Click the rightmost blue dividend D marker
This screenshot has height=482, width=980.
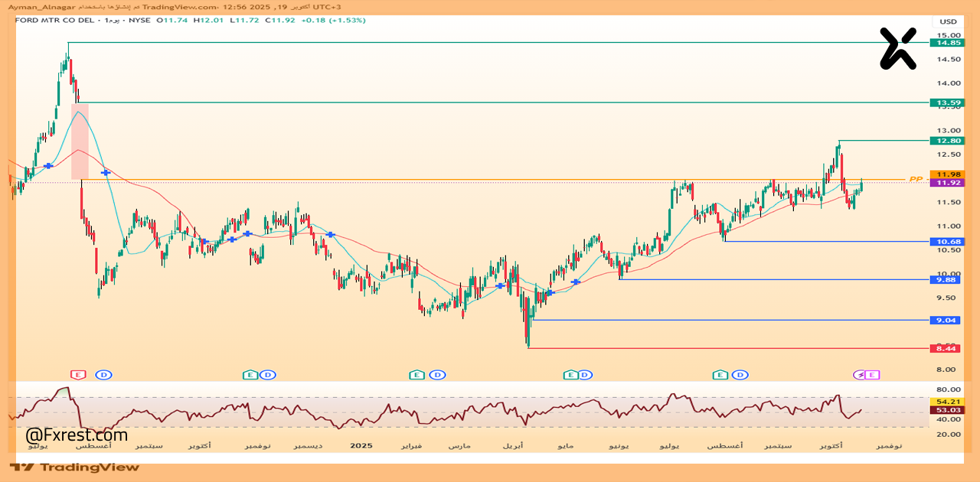740,374
